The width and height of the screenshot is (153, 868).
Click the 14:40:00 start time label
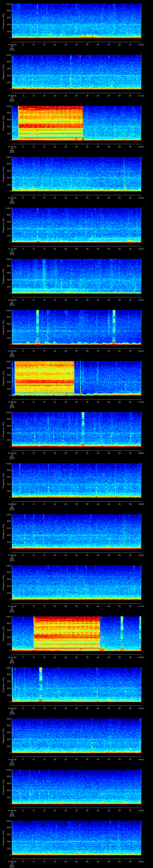click(x=12, y=606)
